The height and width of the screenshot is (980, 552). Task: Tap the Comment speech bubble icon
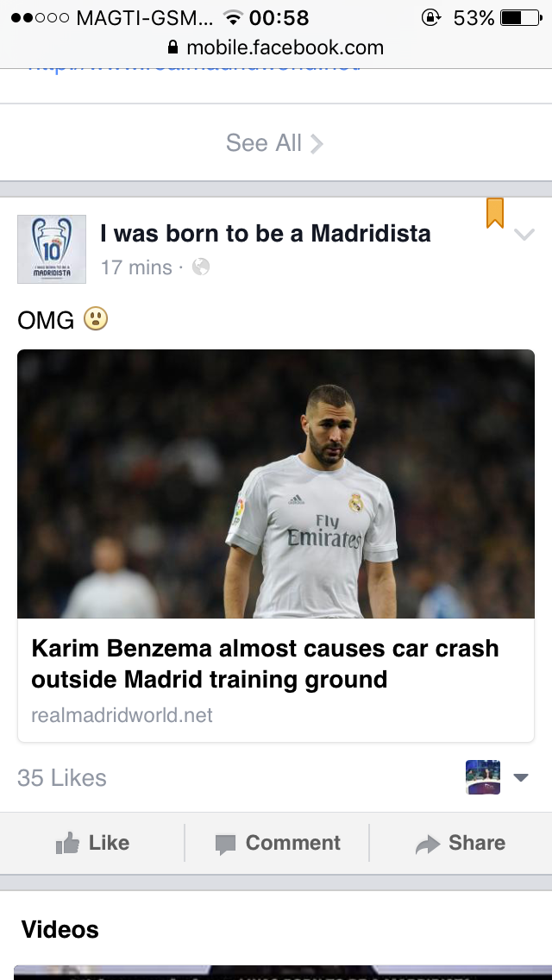click(x=225, y=844)
